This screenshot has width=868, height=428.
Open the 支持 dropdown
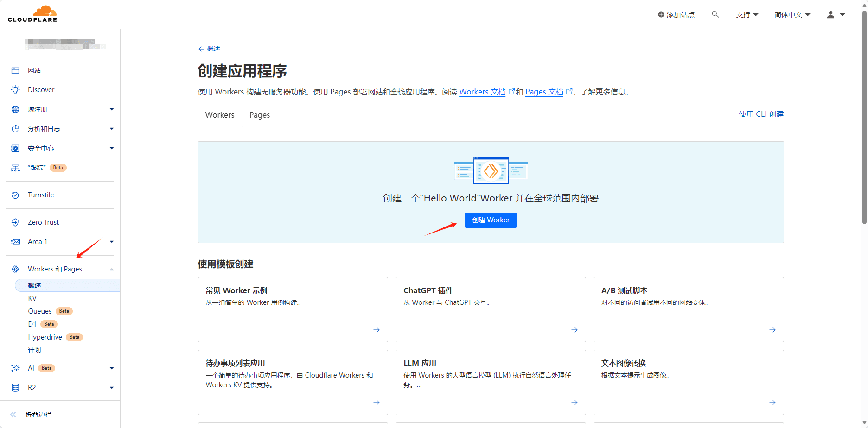(747, 15)
